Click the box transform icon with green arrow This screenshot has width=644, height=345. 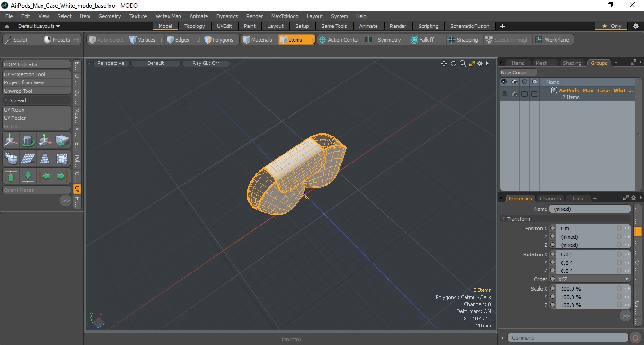tap(62, 140)
